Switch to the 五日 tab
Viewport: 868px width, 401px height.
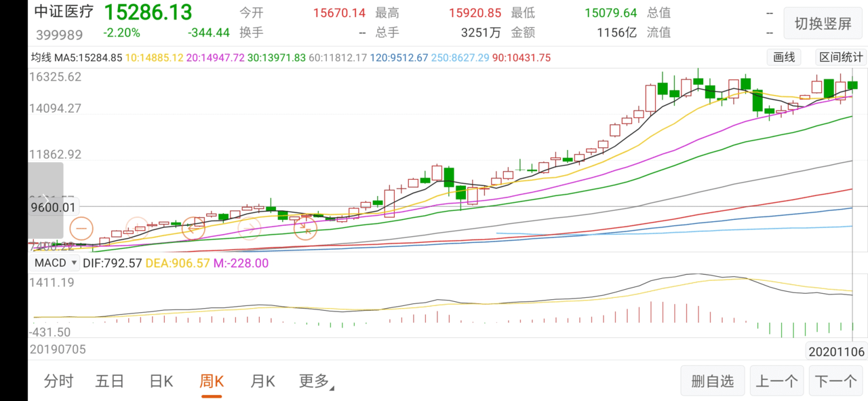tap(110, 381)
